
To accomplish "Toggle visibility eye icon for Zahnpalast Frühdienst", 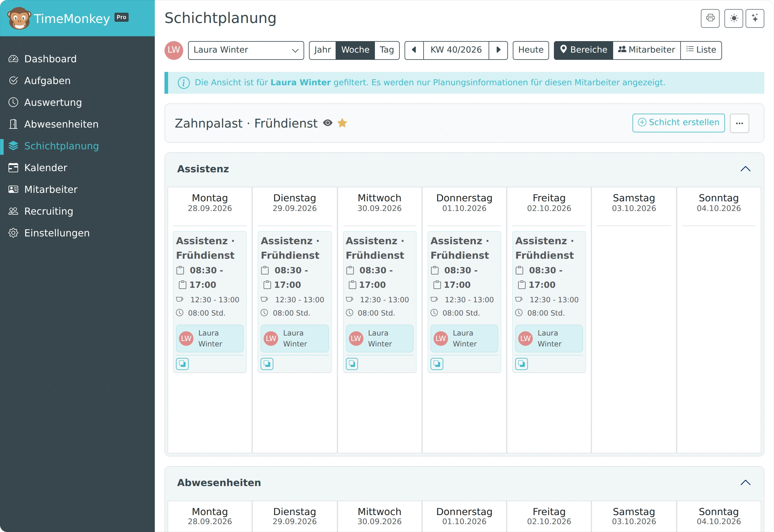I will point(328,123).
